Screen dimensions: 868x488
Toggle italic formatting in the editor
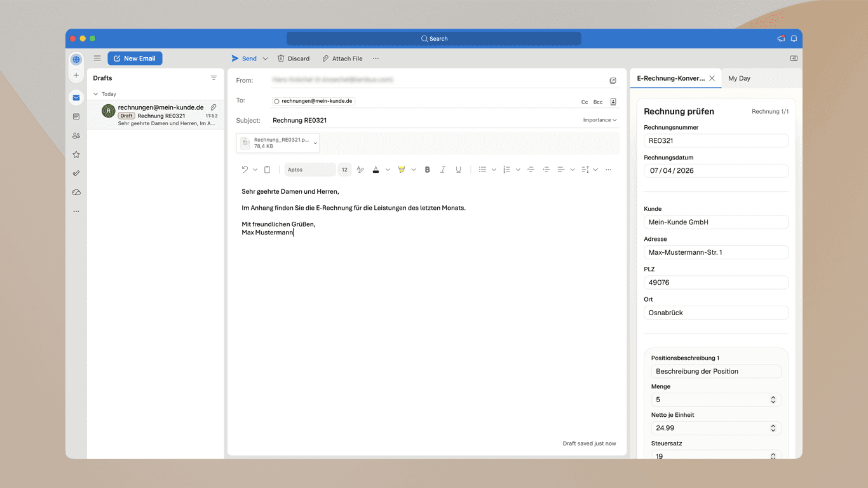pos(443,169)
